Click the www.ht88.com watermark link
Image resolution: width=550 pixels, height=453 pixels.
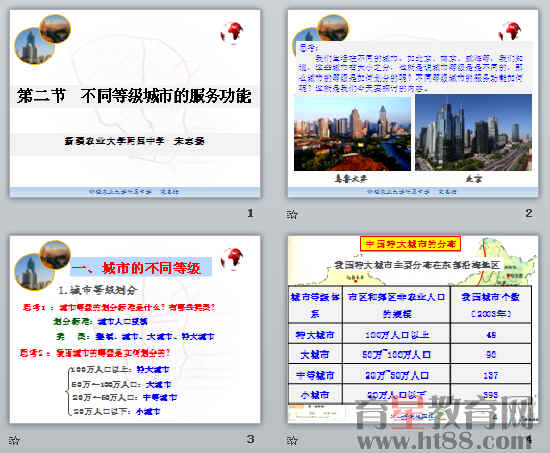coord(444,441)
